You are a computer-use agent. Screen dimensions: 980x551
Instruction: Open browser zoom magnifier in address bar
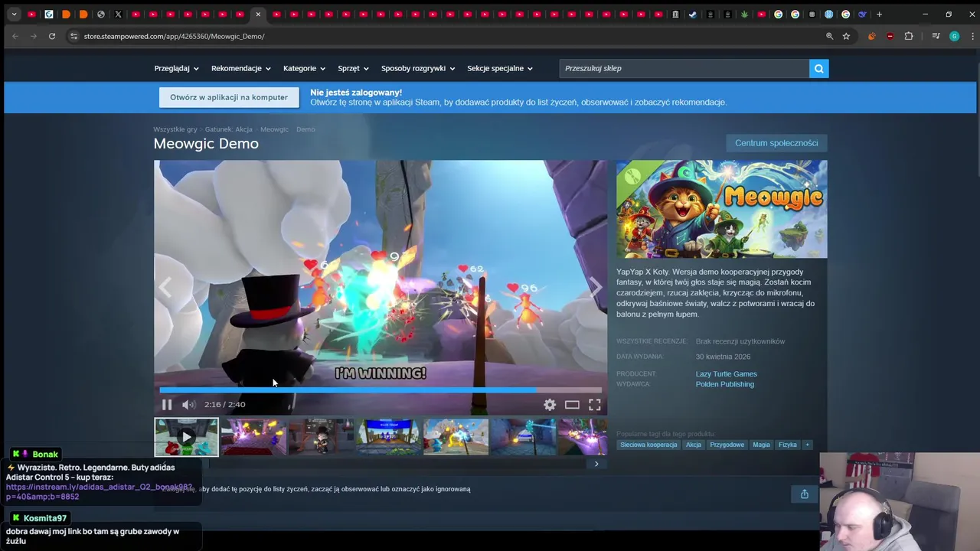tap(829, 36)
